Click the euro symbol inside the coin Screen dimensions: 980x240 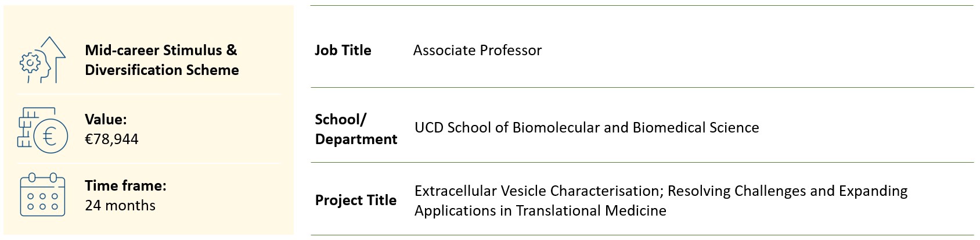click(49, 137)
